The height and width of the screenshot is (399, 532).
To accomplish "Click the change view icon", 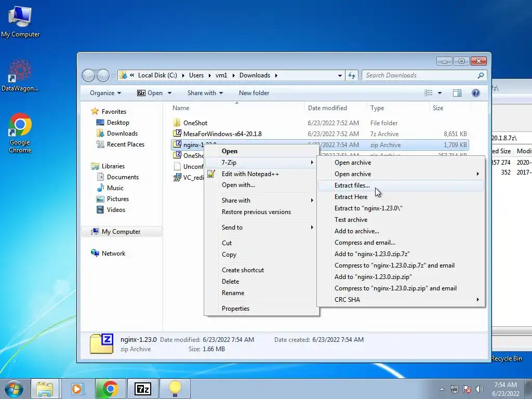I will (429, 93).
